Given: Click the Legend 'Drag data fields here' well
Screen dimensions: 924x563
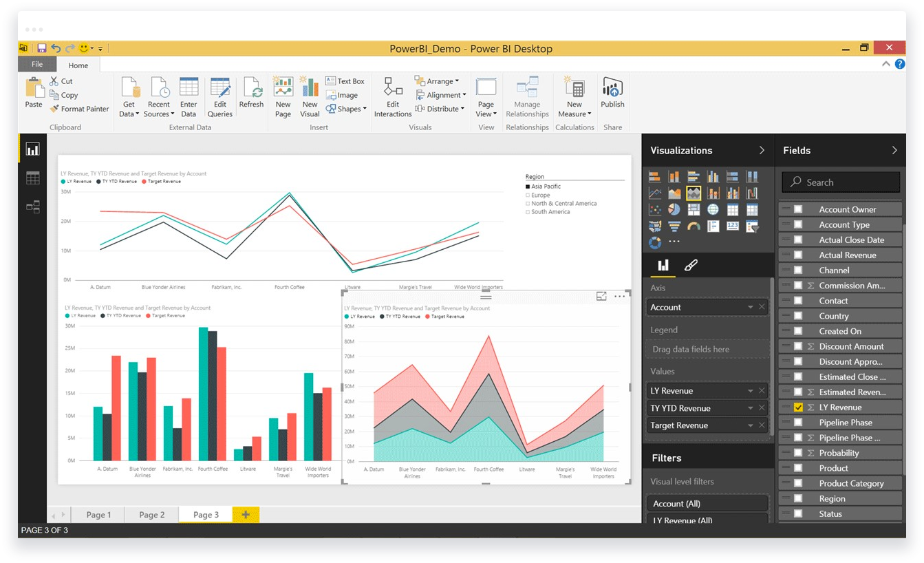Looking at the screenshot, I should point(707,349).
